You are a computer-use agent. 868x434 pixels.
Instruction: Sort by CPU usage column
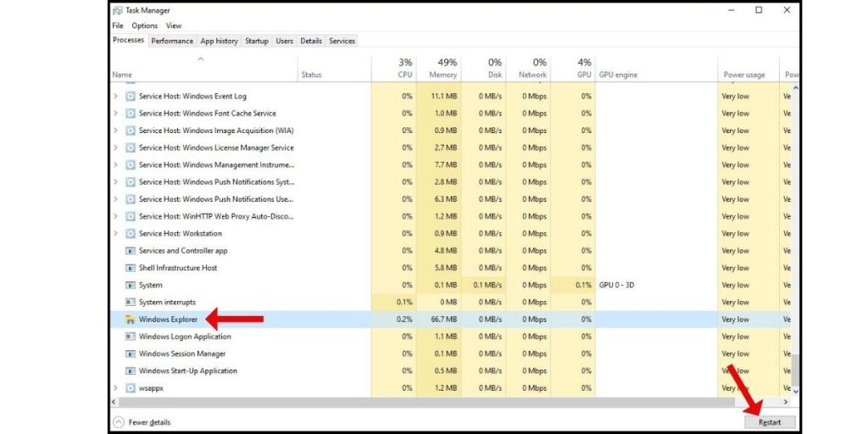[393, 69]
